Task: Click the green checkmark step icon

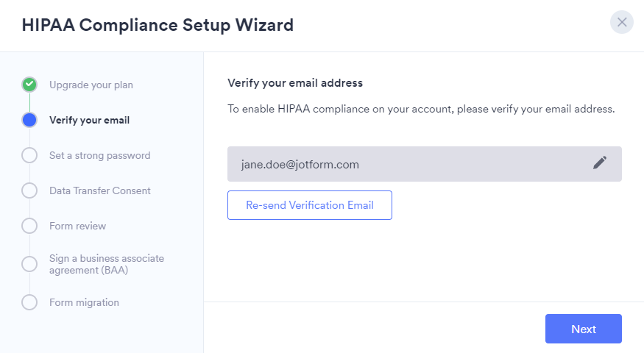Action: click(x=29, y=85)
